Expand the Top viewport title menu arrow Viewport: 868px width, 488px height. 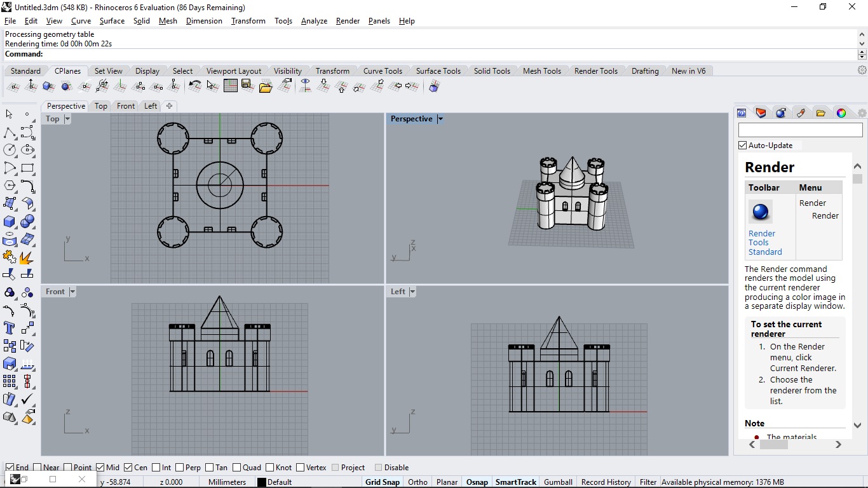point(67,119)
